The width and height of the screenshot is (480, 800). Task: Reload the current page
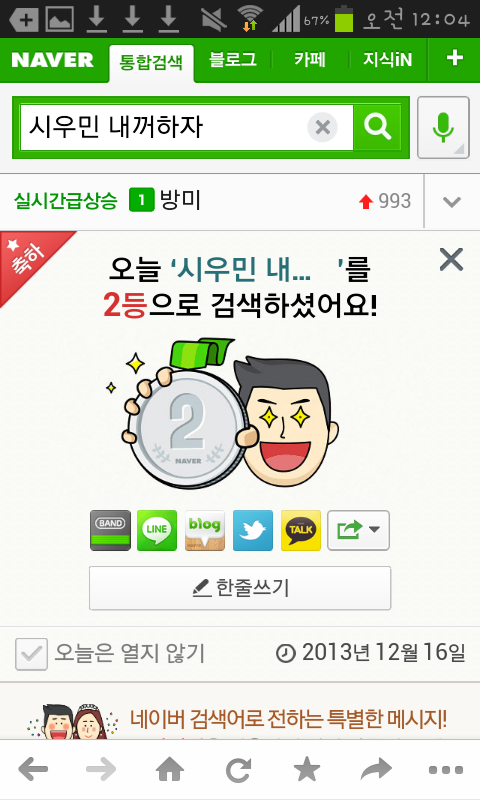click(238, 769)
